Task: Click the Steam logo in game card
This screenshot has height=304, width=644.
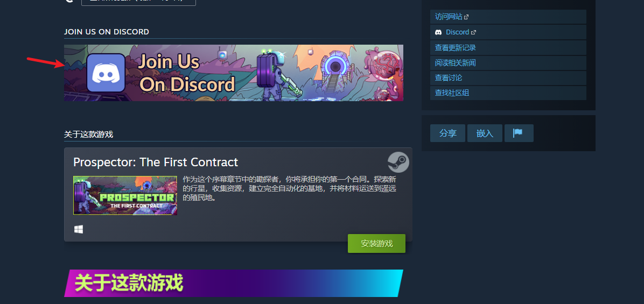Action: [398, 162]
